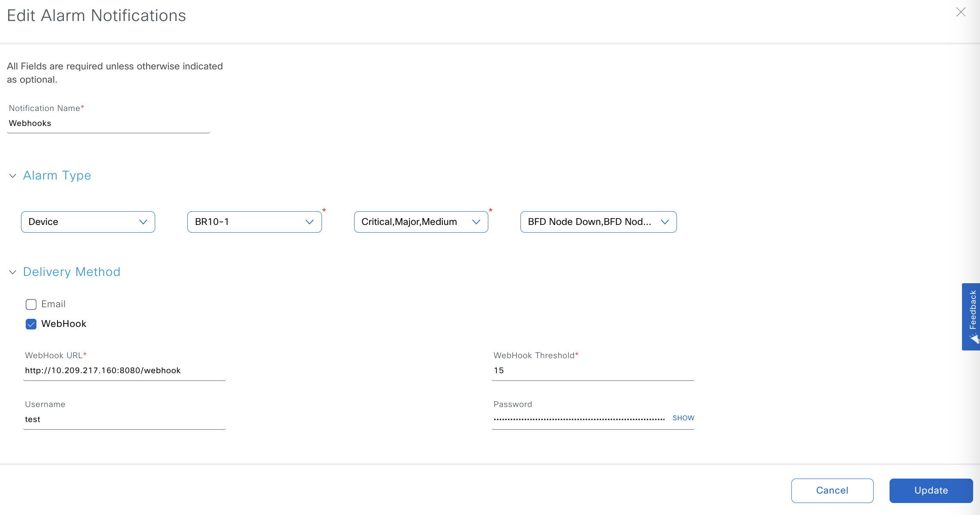Click the Delivery Method heading
Image resolution: width=980 pixels, height=515 pixels.
pos(72,272)
